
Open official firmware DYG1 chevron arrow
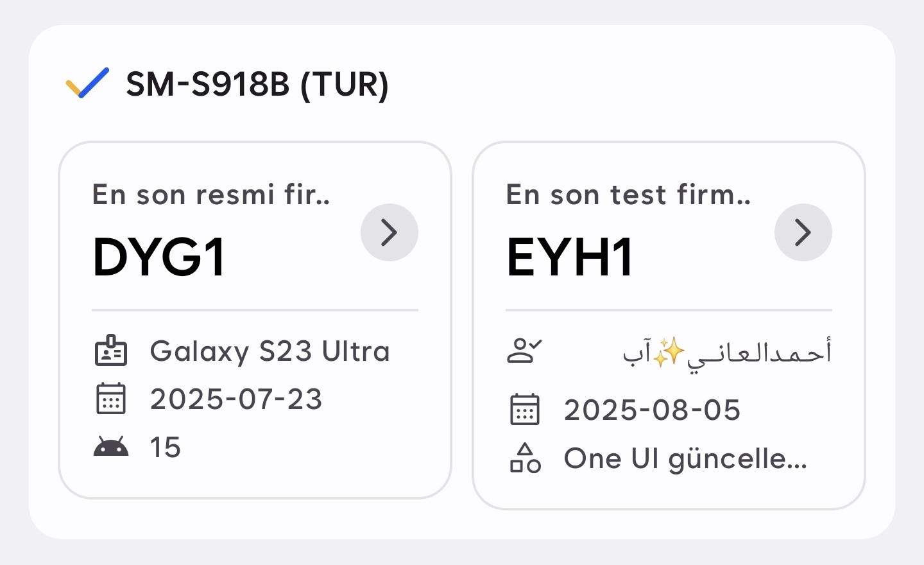389,232
